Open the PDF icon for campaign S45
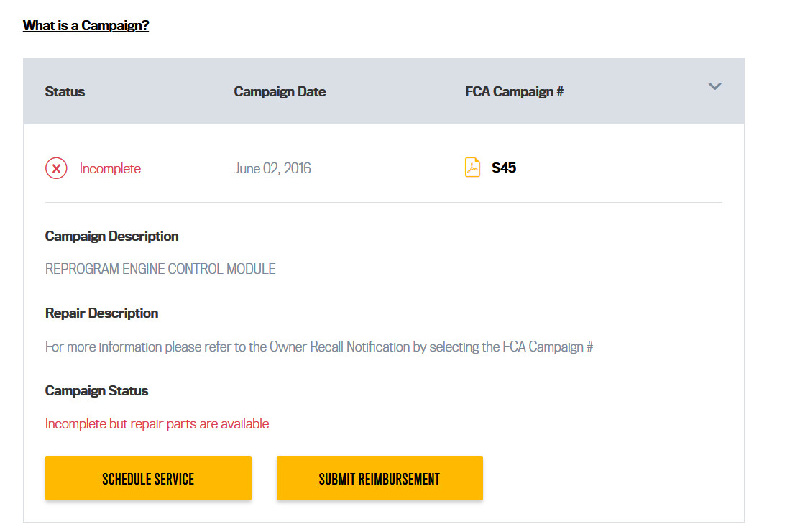800x532 pixels. (472, 168)
